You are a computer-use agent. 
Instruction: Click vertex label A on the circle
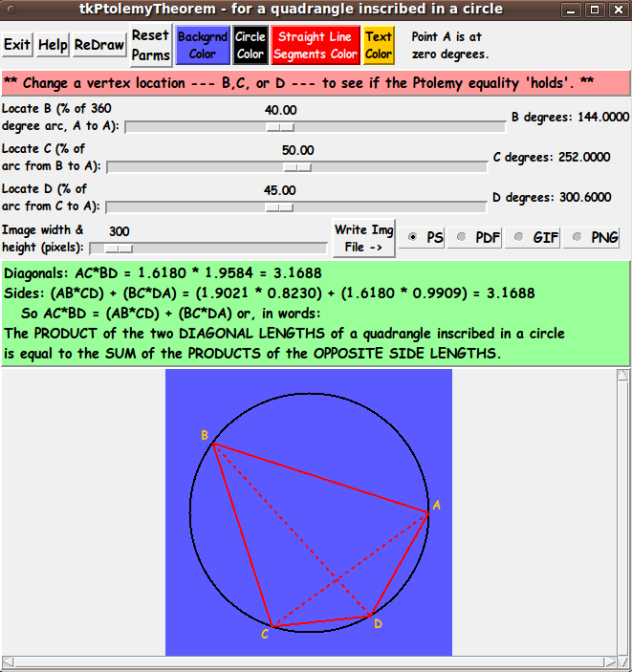tap(437, 505)
